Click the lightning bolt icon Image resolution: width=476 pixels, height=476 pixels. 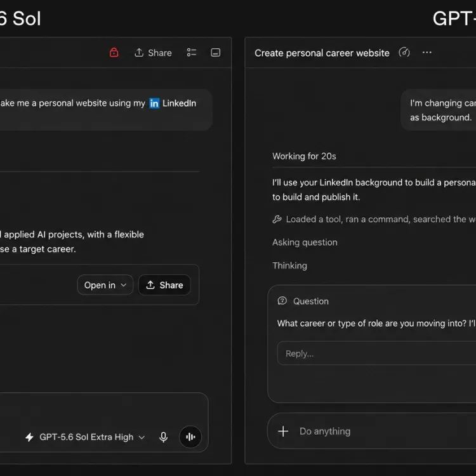29,437
